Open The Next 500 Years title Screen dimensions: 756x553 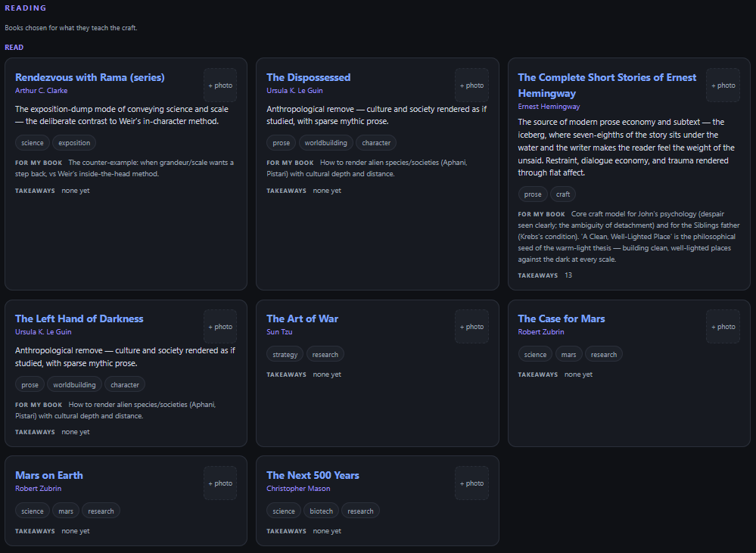click(x=313, y=475)
